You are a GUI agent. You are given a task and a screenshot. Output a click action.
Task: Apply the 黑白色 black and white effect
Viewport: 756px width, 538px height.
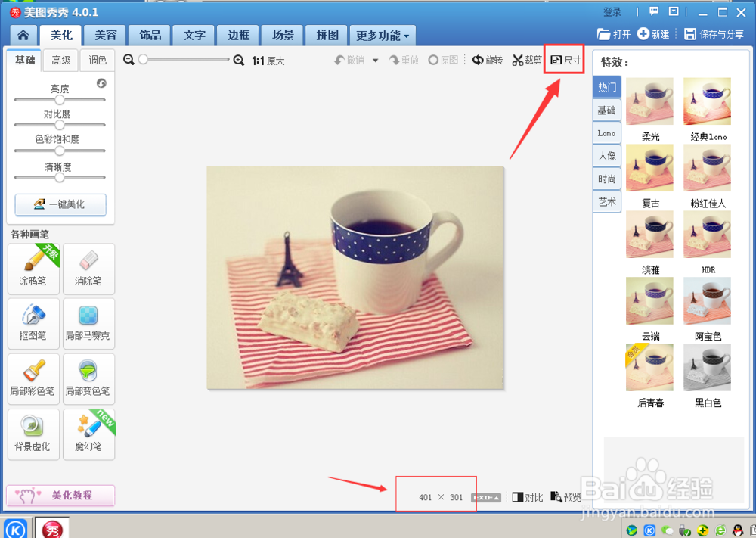tap(707, 367)
